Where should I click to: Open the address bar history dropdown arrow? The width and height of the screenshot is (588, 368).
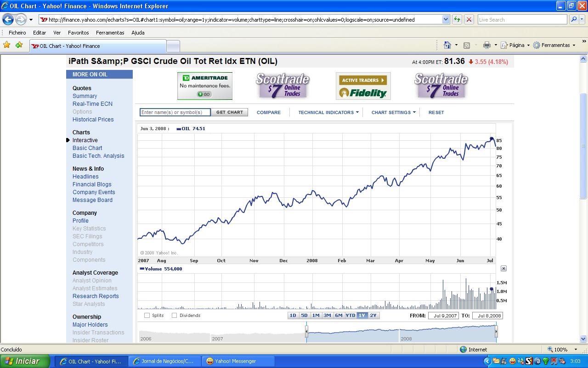pos(446,19)
